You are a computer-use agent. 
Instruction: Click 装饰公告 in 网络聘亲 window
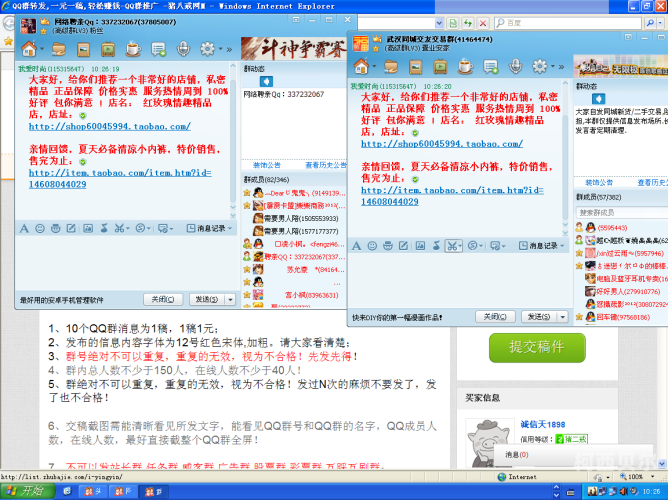point(267,165)
